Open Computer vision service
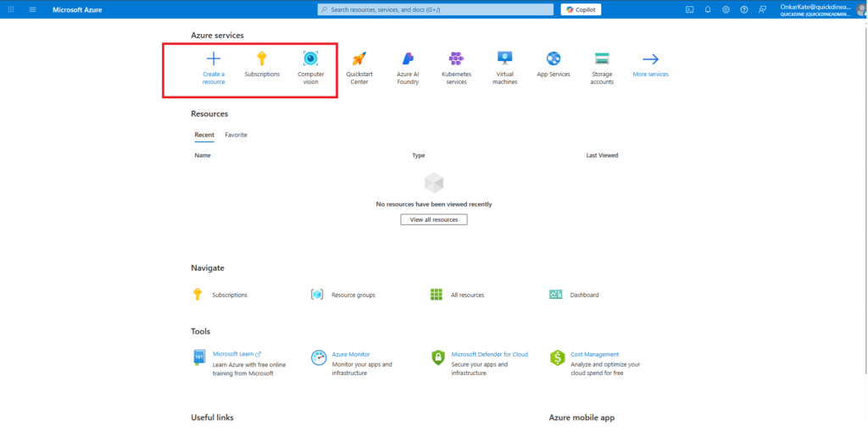 [310, 68]
